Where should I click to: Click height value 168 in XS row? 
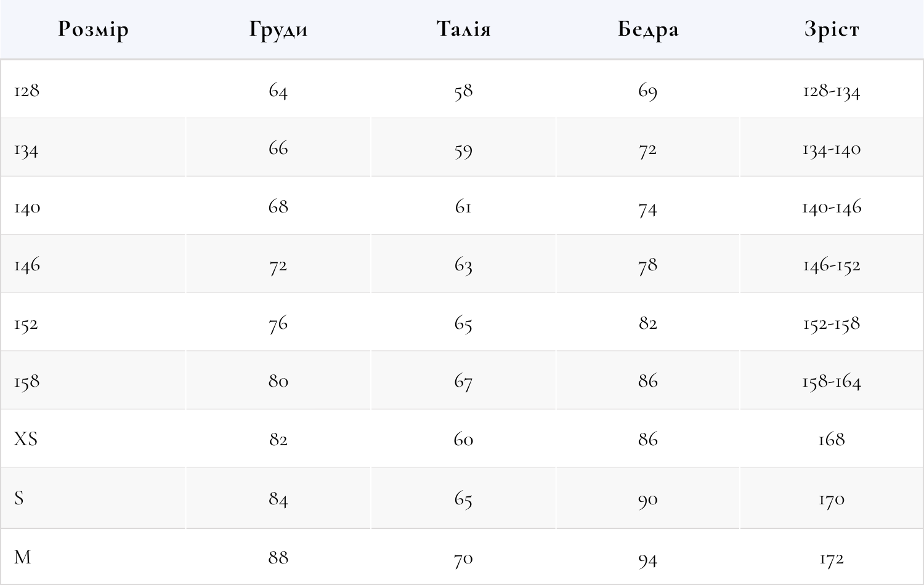832,440
